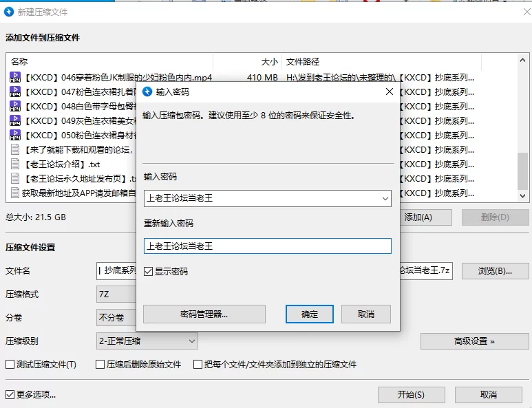Click text file icon beside 老王论坛介绍 row

tap(15, 164)
